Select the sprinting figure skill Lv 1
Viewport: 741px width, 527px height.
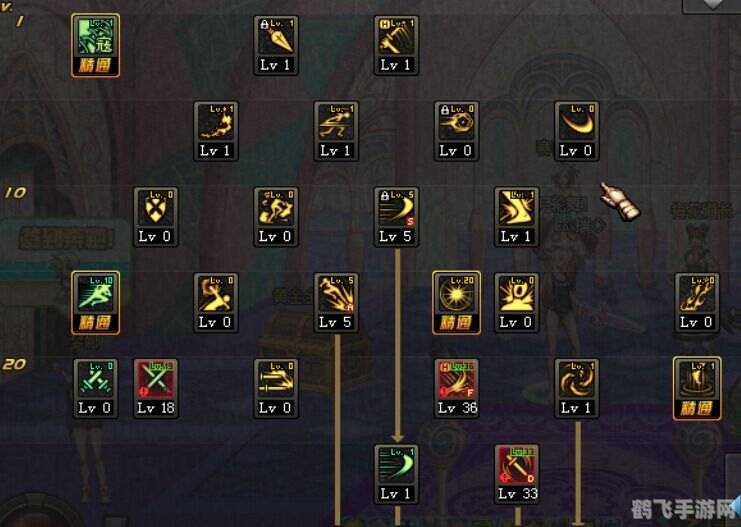pos(336,131)
